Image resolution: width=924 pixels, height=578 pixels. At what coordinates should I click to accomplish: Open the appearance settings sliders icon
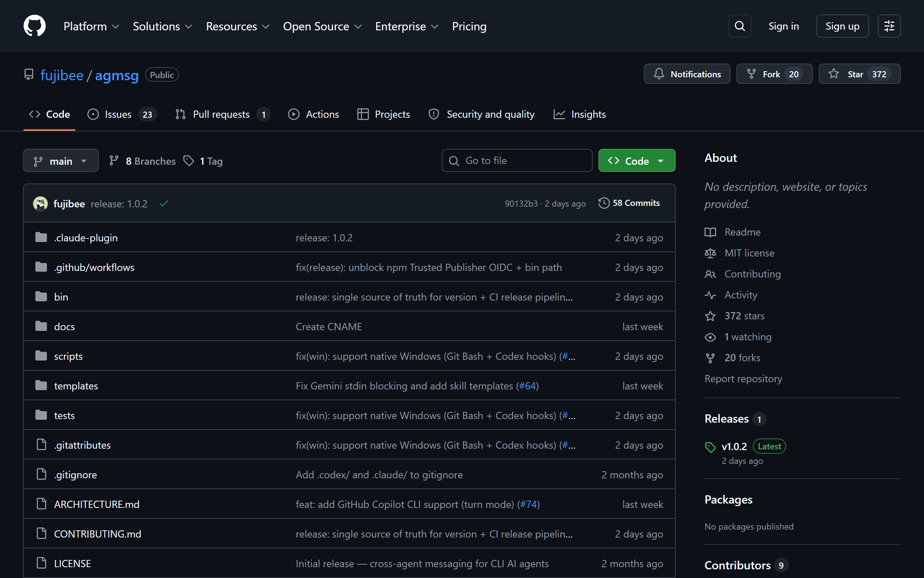coord(889,26)
